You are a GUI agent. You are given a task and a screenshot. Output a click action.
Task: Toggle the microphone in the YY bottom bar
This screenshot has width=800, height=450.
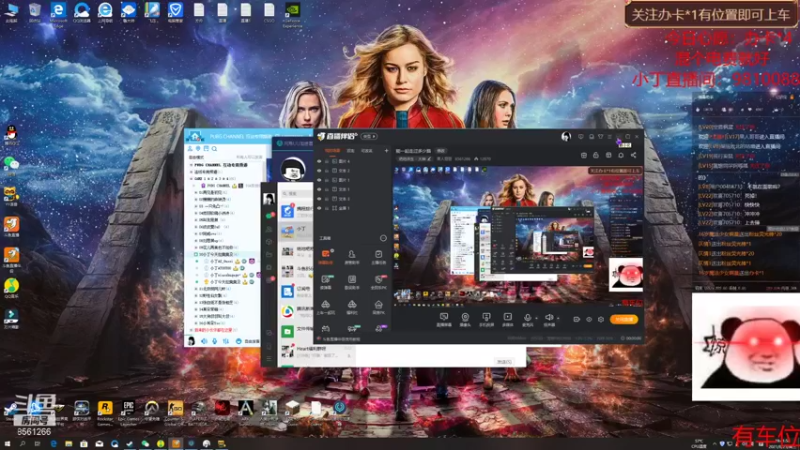[215, 341]
